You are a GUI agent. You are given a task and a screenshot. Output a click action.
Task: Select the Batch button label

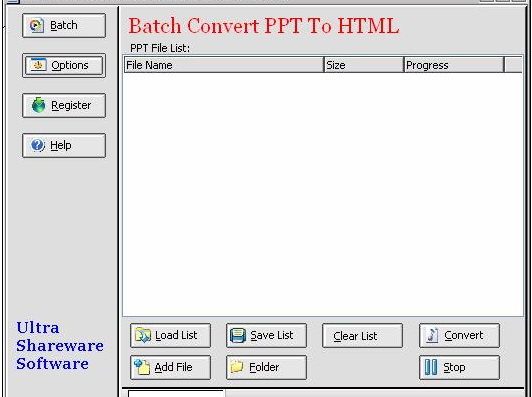pos(64,25)
